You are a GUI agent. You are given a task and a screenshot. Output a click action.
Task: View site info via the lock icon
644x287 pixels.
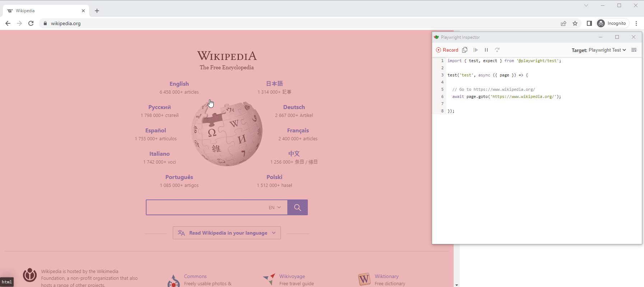pyautogui.click(x=45, y=23)
